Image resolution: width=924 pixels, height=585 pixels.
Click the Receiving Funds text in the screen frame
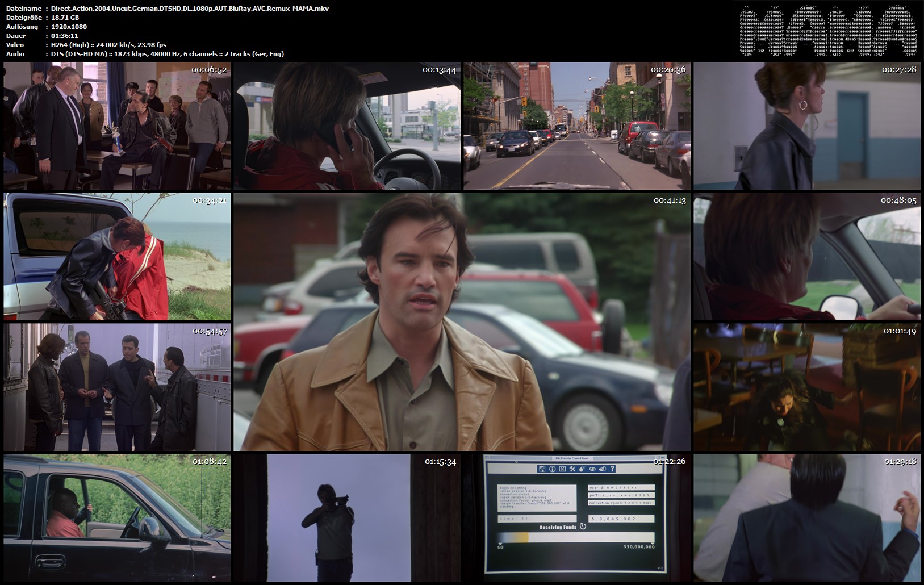pos(558,527)
